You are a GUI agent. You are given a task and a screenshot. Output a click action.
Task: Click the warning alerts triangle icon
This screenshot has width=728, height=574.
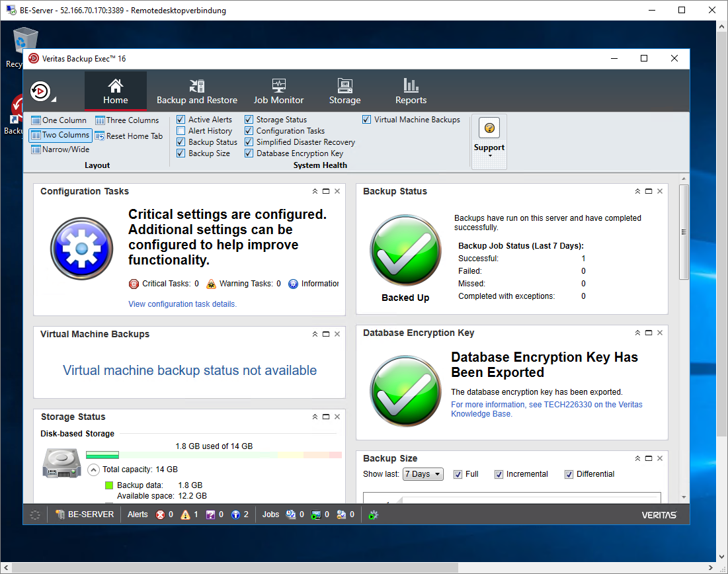pos(185,514)
